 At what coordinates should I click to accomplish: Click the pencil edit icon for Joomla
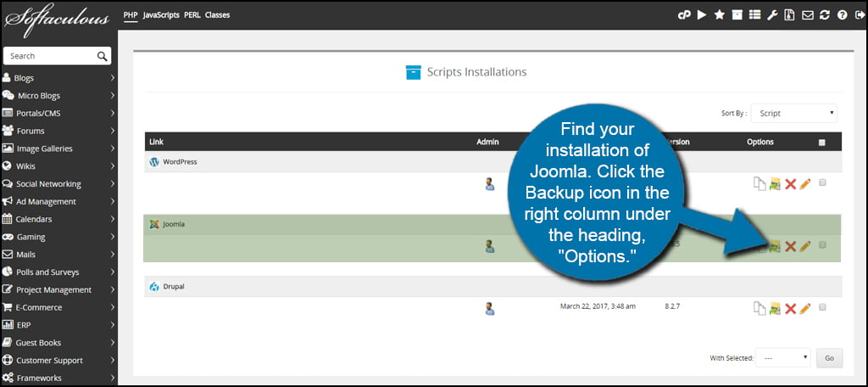click(805, 246)
